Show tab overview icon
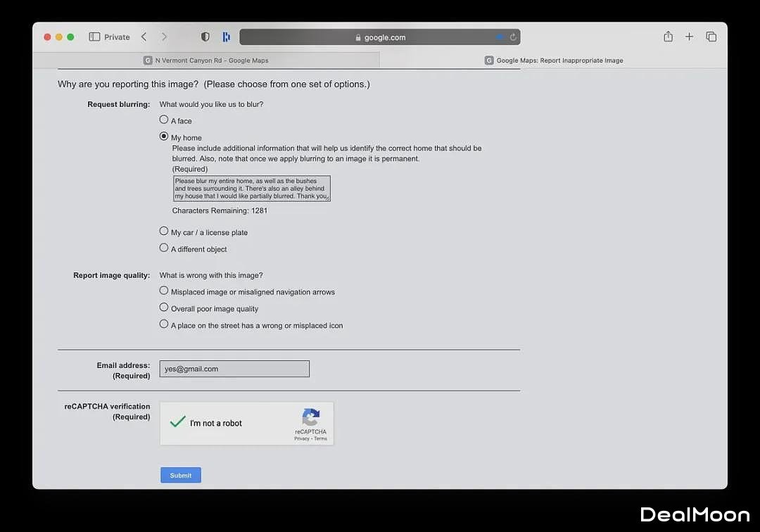 pyautogui.click(x=711, y=37)
